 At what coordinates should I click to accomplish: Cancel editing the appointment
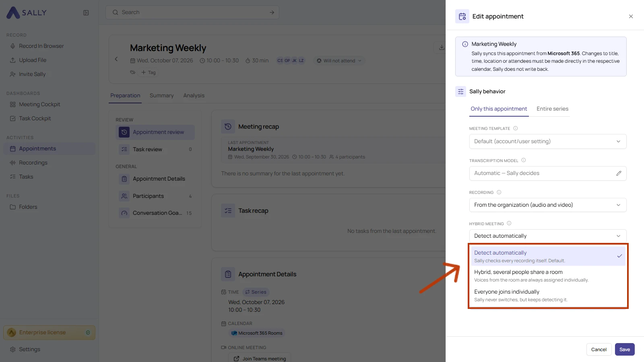[x=599, y=350]
